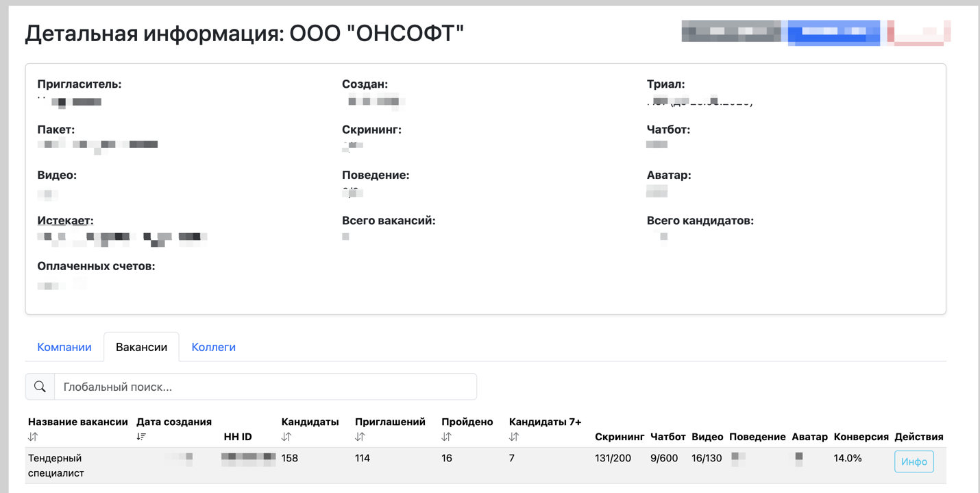The width and height of the screenshot is (980, 493).
Task: Click the Скрининг column header in table
Action: click(620, 437)
